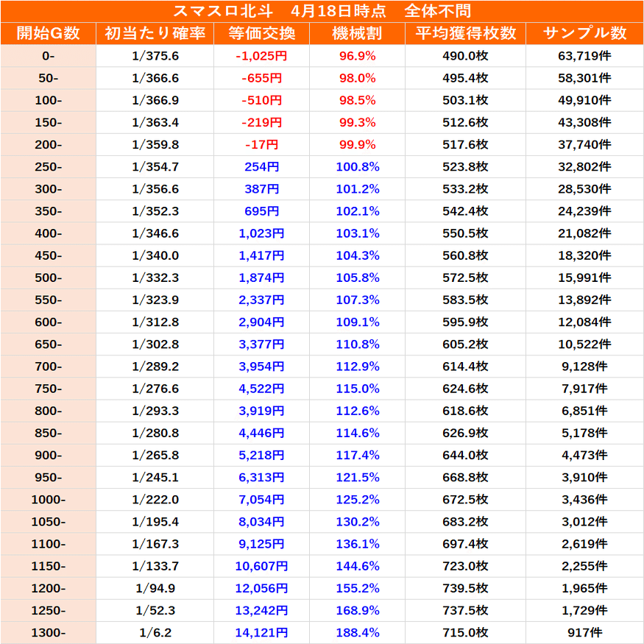Click the blue value 1,874円
This screenshot has width=644, height=644.
point(261,277)
